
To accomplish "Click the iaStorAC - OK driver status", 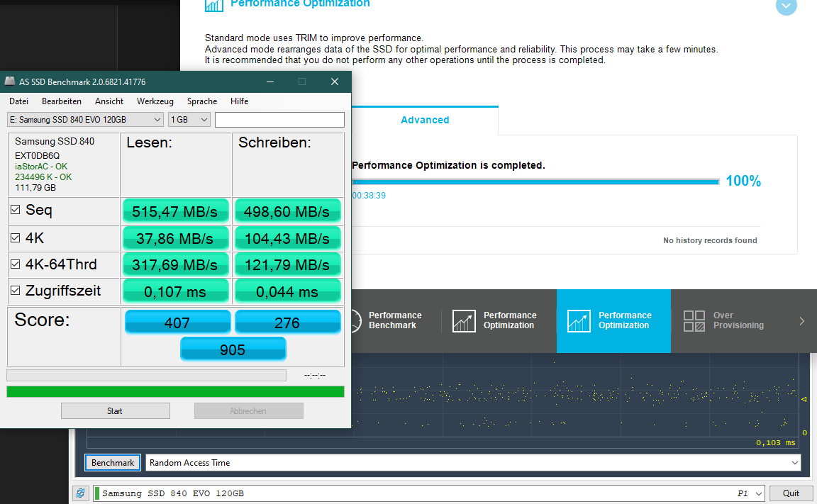I will click(x=41, y=167).
